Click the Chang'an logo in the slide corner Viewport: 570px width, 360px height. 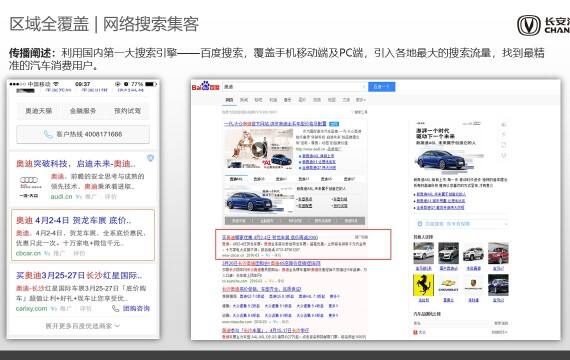(529, 25)
